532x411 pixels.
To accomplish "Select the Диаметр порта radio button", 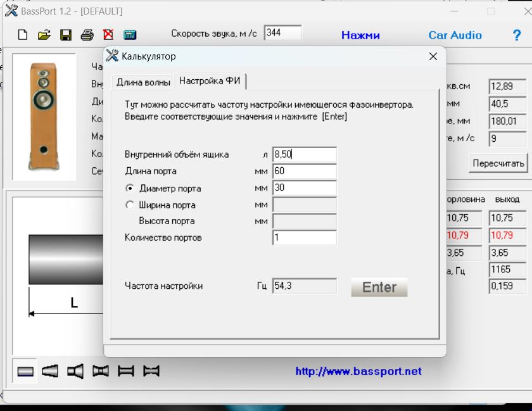I will (x=130, y=189).
